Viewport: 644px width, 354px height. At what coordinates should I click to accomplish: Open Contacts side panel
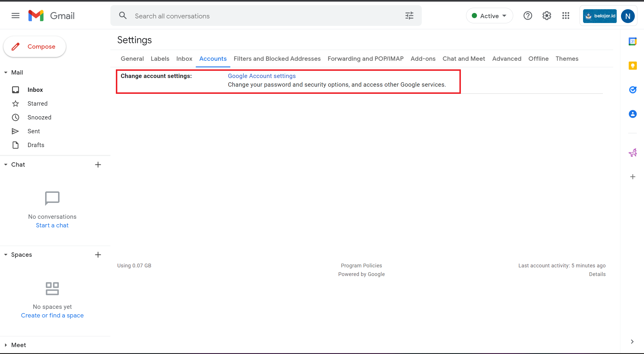(632, 114)
